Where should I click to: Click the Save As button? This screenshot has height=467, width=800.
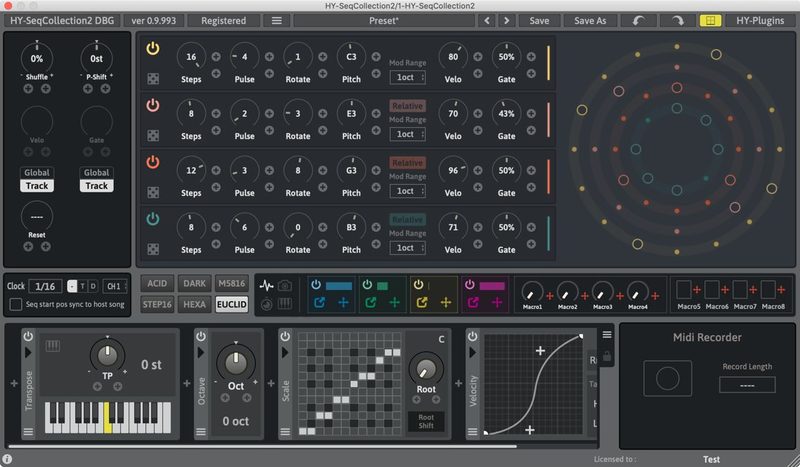(x=588, y=20)
